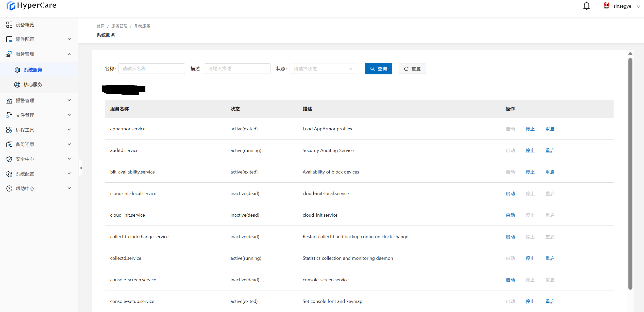
Task: Click the notification bell icon
Action: coord(586,6)
